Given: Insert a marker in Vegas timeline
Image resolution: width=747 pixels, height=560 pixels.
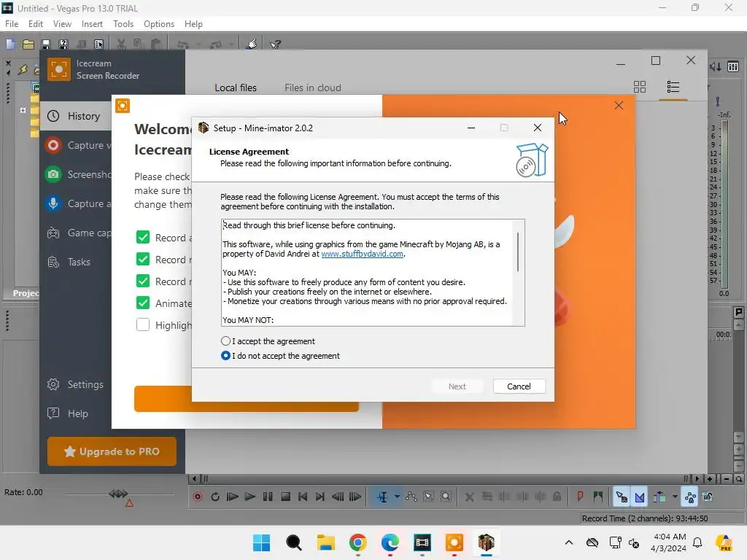Looking at the screenshot, I should [x=580, y=497].
